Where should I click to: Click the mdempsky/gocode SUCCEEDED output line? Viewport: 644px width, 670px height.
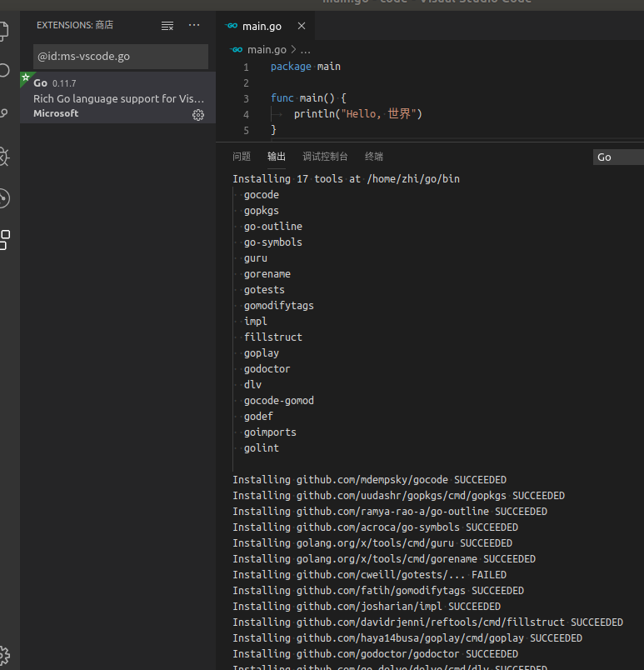click(369, 480)
